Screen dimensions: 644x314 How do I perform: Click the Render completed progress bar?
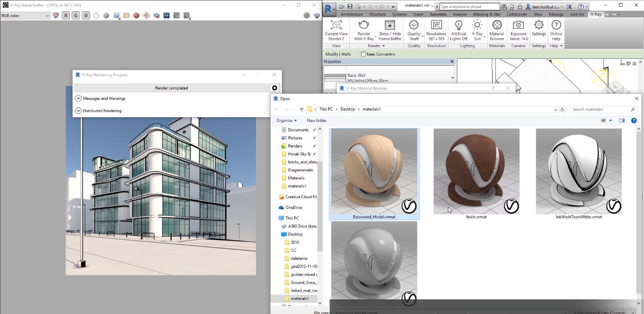click(x=171, y=88)
